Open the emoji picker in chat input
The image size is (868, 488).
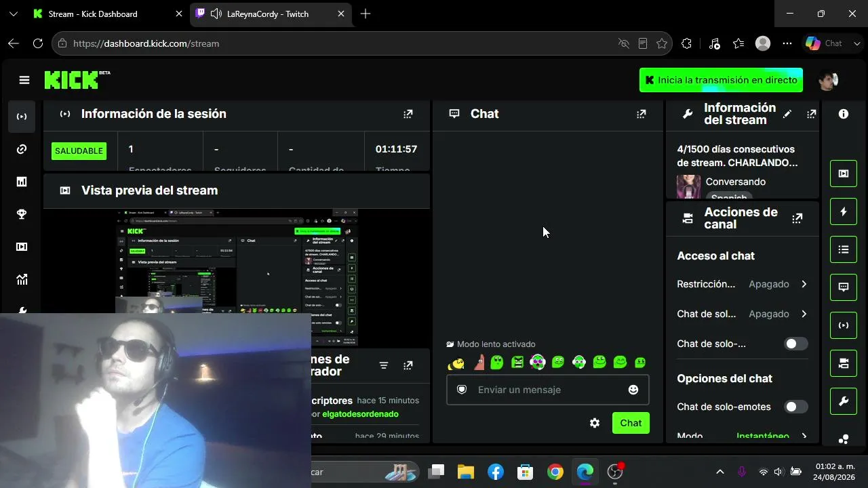tap(633, 390)
